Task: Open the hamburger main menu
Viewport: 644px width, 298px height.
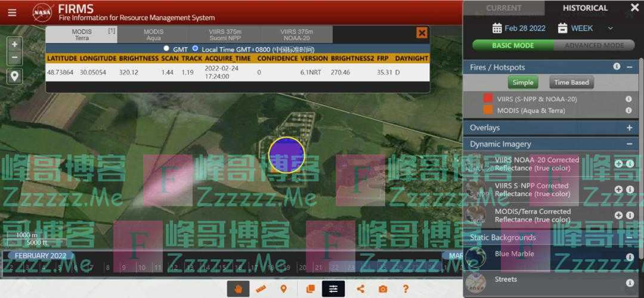Action: (13, 13)
